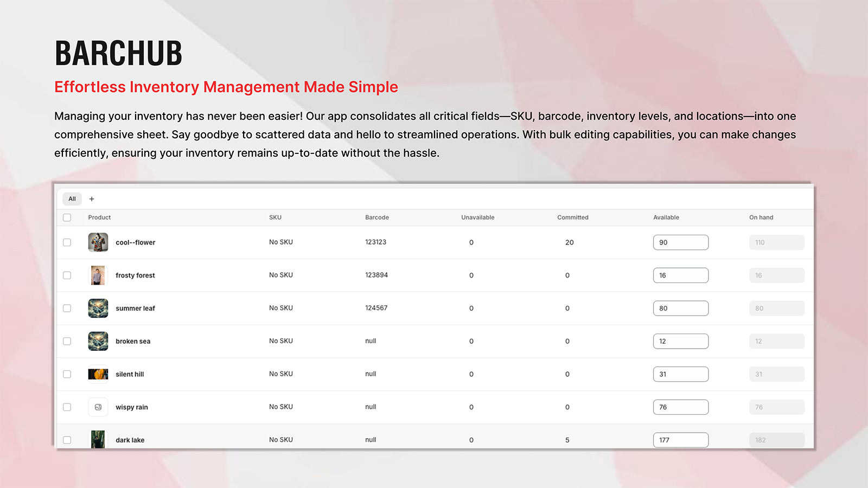Open the summer leaf product name

pos(135,309)
